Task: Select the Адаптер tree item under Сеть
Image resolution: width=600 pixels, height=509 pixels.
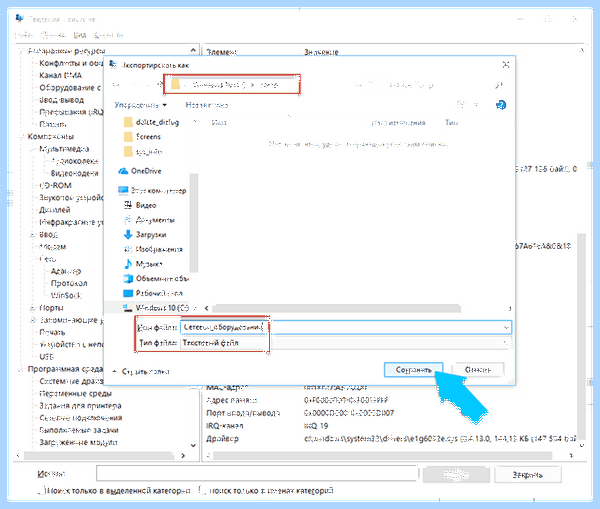Action: click(x=65, y=271)
